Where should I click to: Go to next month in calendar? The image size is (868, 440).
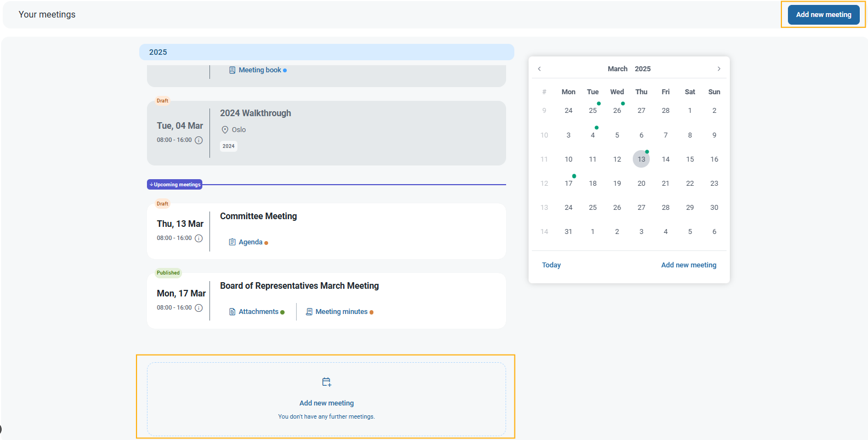point(719,69)
